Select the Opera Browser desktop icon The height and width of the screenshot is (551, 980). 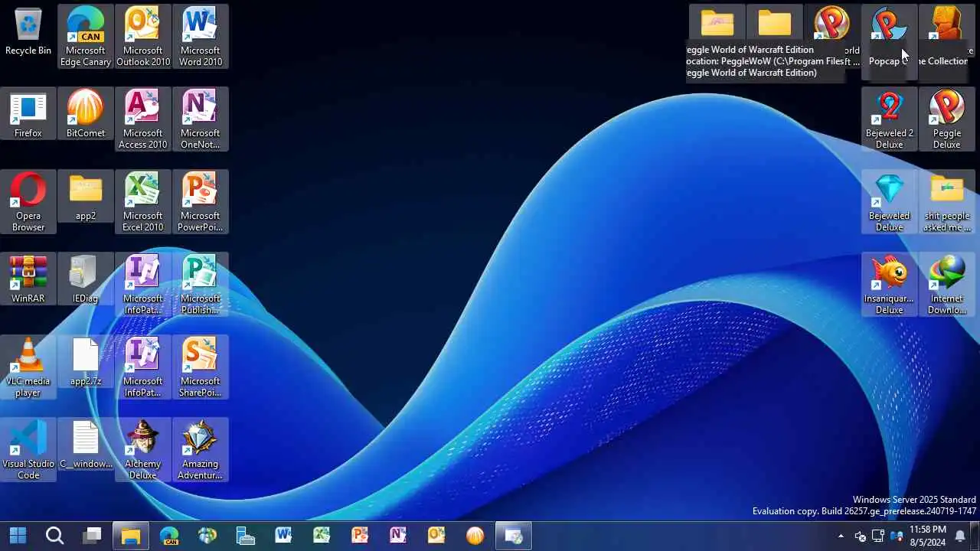tap(28, 201)
